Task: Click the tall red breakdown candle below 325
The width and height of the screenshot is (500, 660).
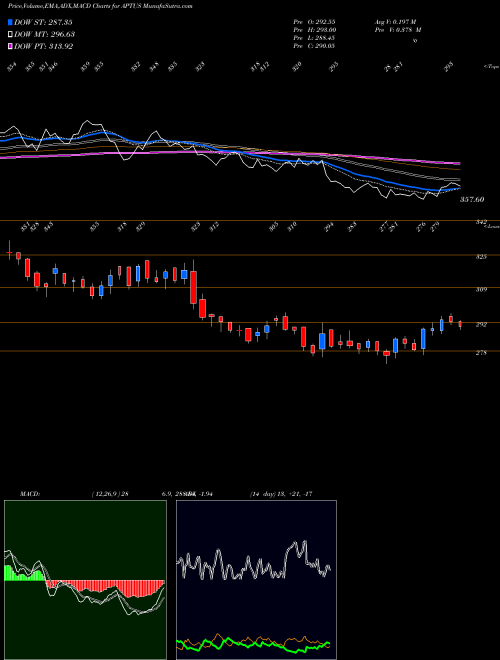Action: pos(193,287)
